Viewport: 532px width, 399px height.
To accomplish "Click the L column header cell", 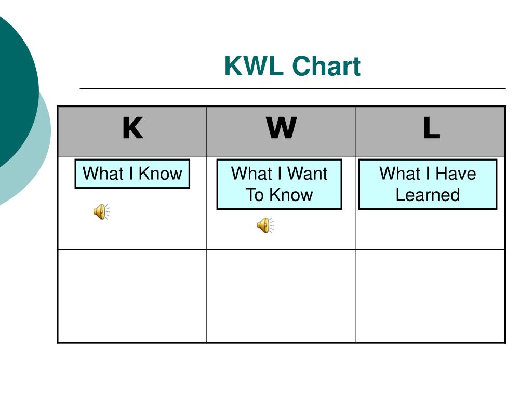I will click(x=431, y=131).
